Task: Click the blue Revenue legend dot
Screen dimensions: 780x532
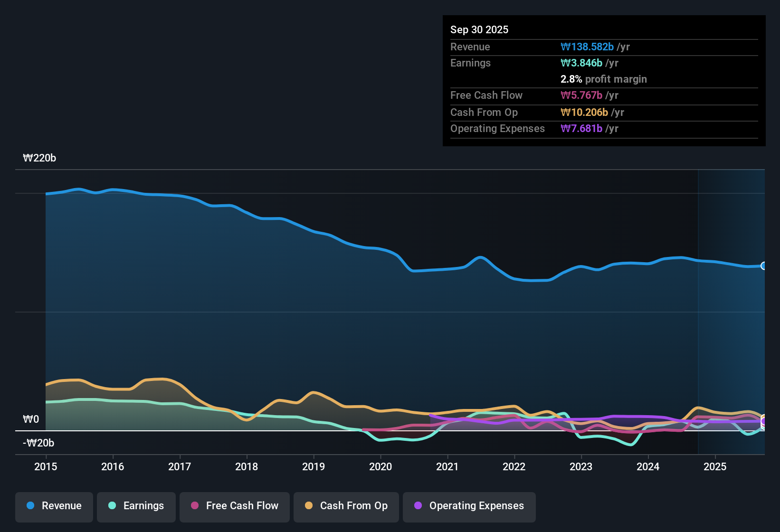Action: pos(30,506)
